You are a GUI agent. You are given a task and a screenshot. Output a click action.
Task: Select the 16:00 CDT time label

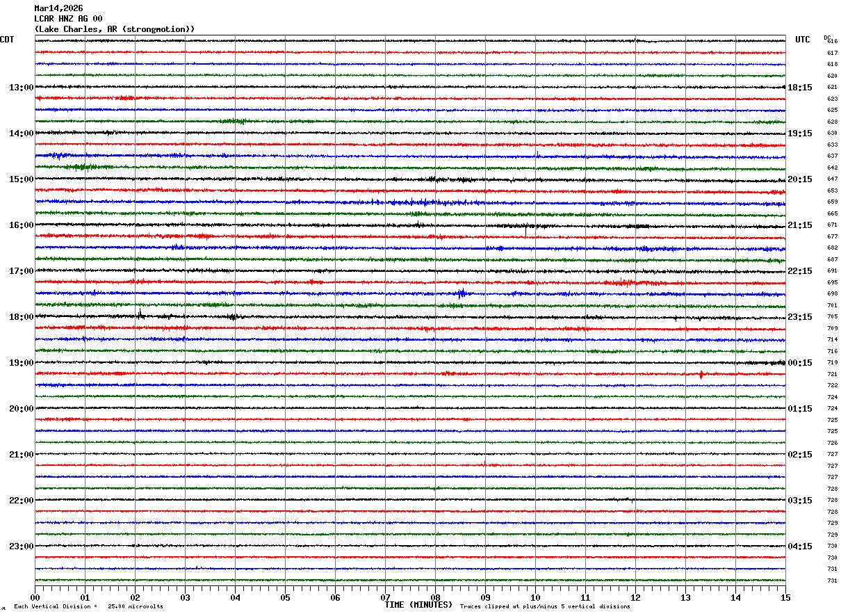(x=21, y=225)
